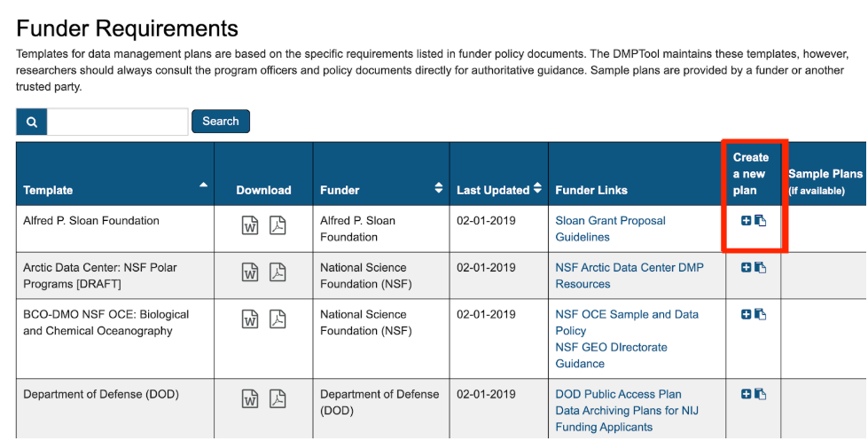868x441 pixels.
Task: Follow the DOD Public Access Plan link
Action: tap(618, 394)
